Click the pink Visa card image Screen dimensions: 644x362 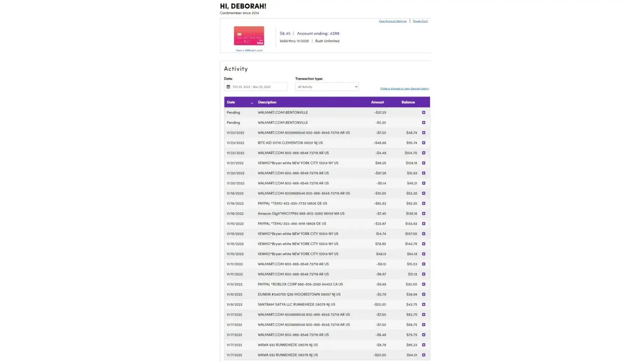click(249, 36)
